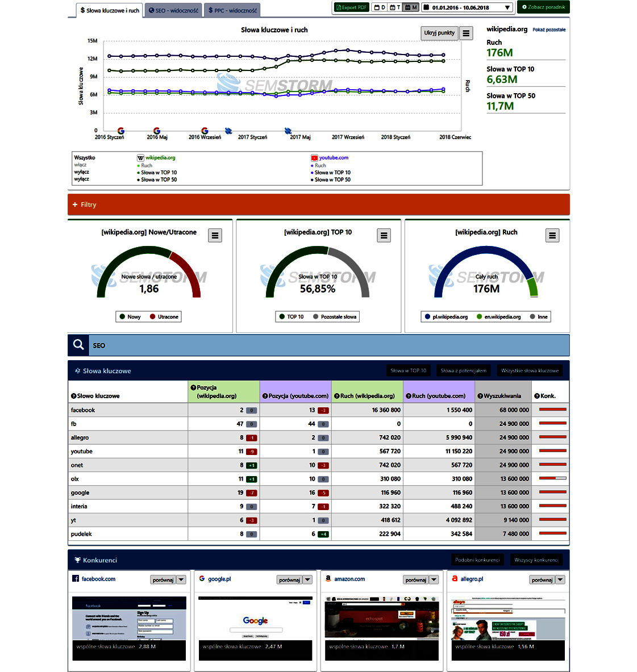Screen dimensions: 637x672
Task: Click the Nowy legend color dot
Action: point(123,317)
